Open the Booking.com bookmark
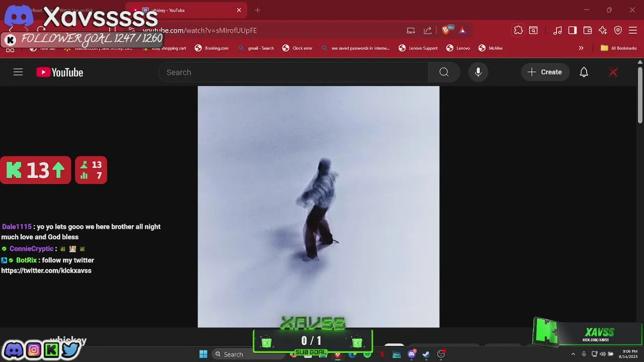The height and width of the screenshot is (362, 644). pos(212,48)
